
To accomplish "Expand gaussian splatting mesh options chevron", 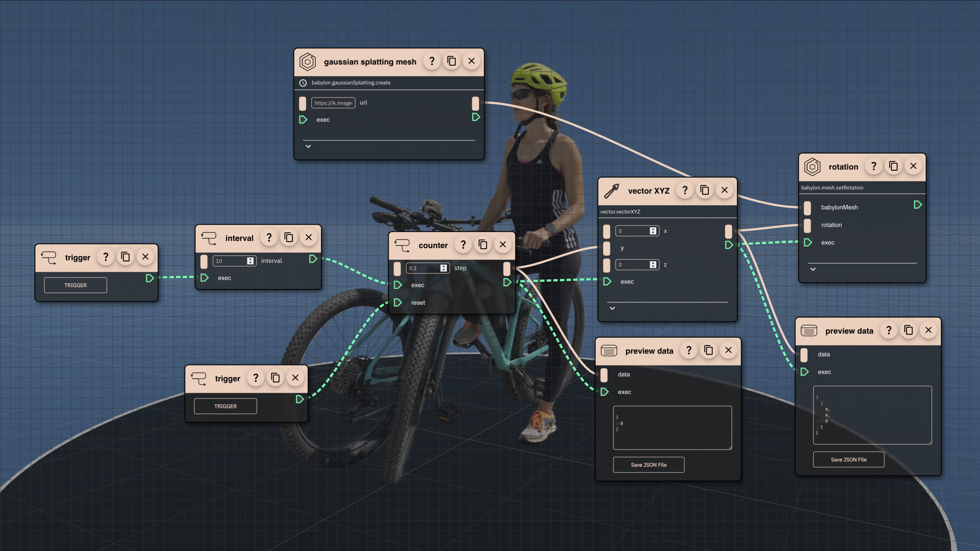I will point(308,146).
